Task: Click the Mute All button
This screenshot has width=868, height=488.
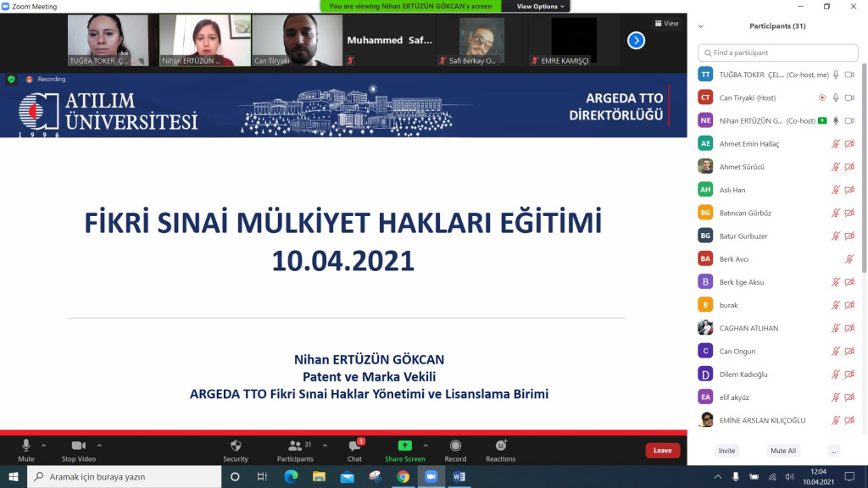Action: [782, 450]
